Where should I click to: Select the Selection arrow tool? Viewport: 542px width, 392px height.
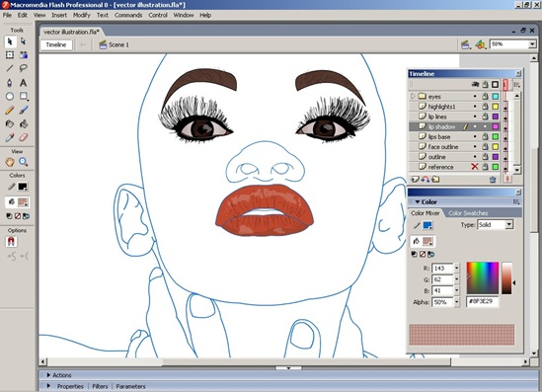point(10,41)
